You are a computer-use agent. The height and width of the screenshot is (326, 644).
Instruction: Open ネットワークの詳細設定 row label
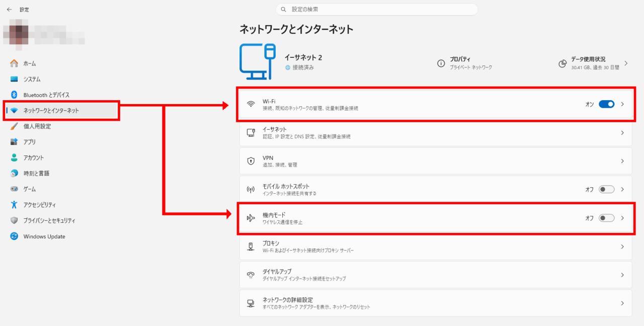click(x=288, y=300)
